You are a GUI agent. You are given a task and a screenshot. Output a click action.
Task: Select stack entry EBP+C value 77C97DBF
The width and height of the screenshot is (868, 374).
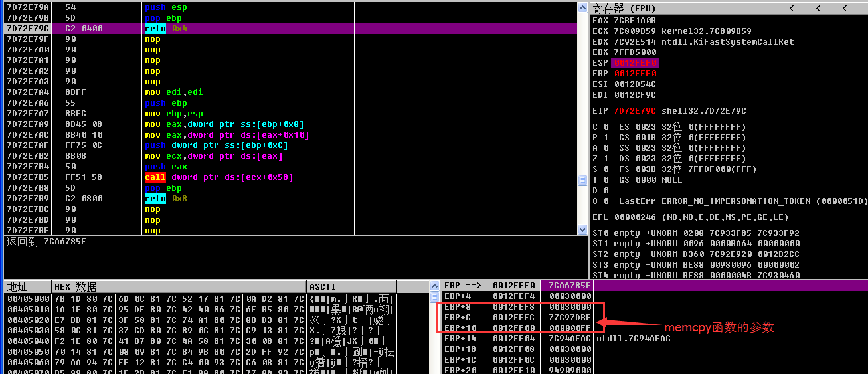coord(569,318)
